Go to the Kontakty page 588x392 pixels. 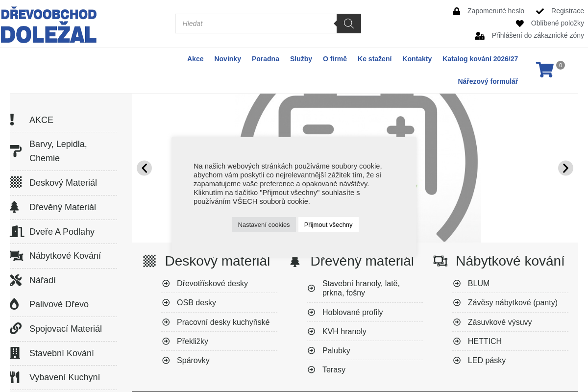pos(417,59)
